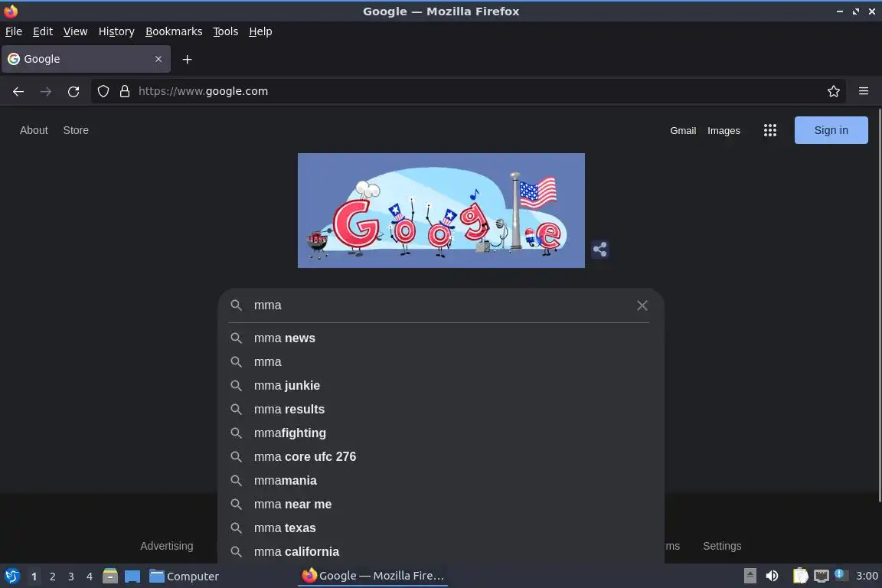882x588 pixels.
Task: Click the Google holiday doodle image
Action: coord(441,211)
